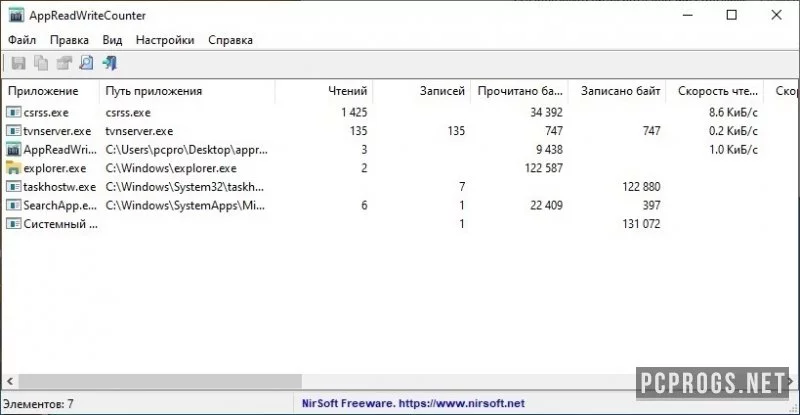The width and height of the screenshot is (800, 415).
Task: Click the C:\Windows\System32\taskh... path cell
Action: click(x=185, y=187)
